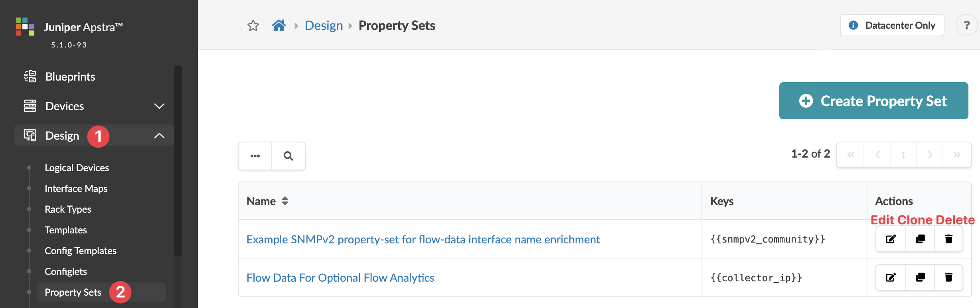Go to home via house icon

pos(279,26)
